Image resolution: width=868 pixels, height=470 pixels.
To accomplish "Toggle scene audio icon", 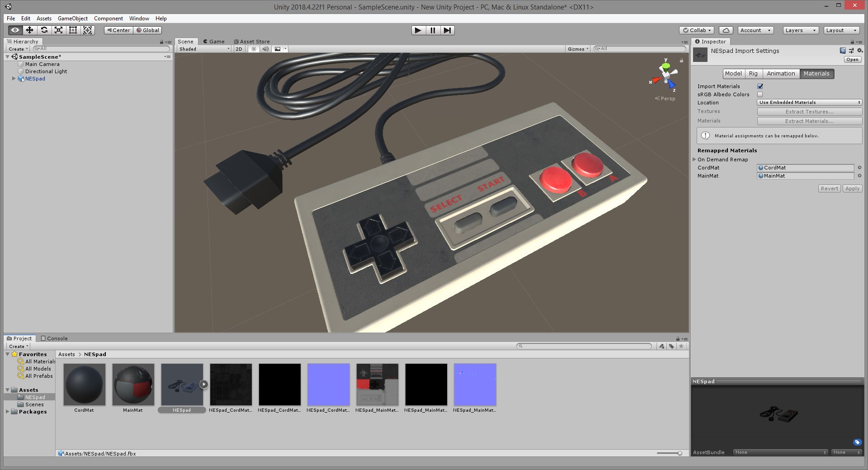I will [265, 49].
